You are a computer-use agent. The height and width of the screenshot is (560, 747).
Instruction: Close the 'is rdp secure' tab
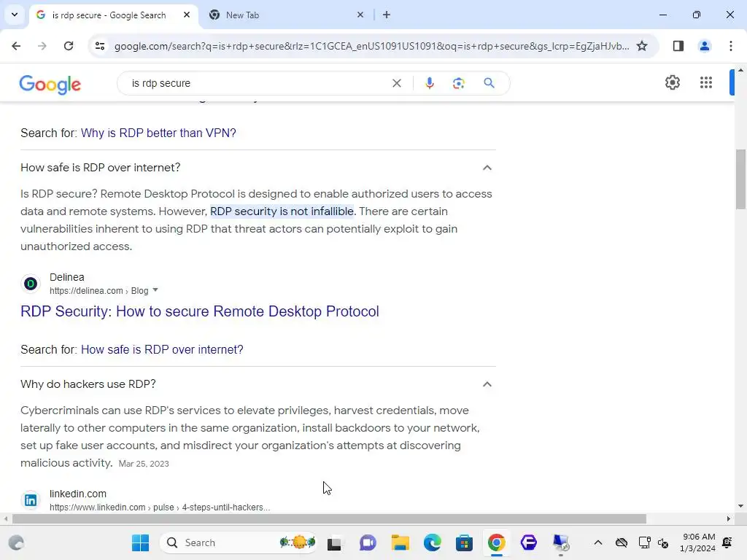[x=187, y=15]
